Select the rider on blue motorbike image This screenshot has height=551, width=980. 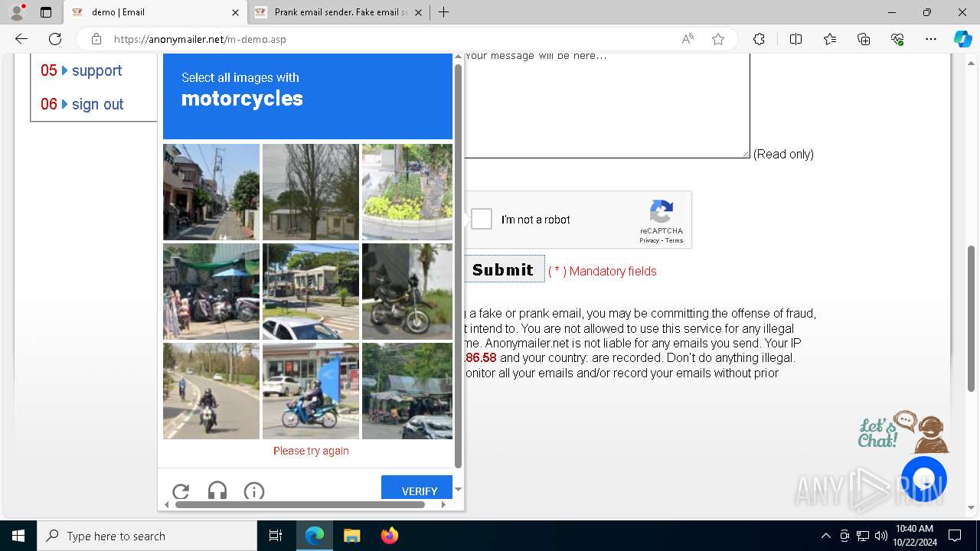pos(311,391)
